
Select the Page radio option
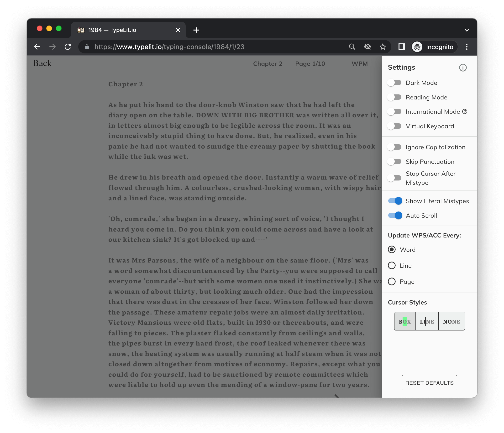point(392,282)
